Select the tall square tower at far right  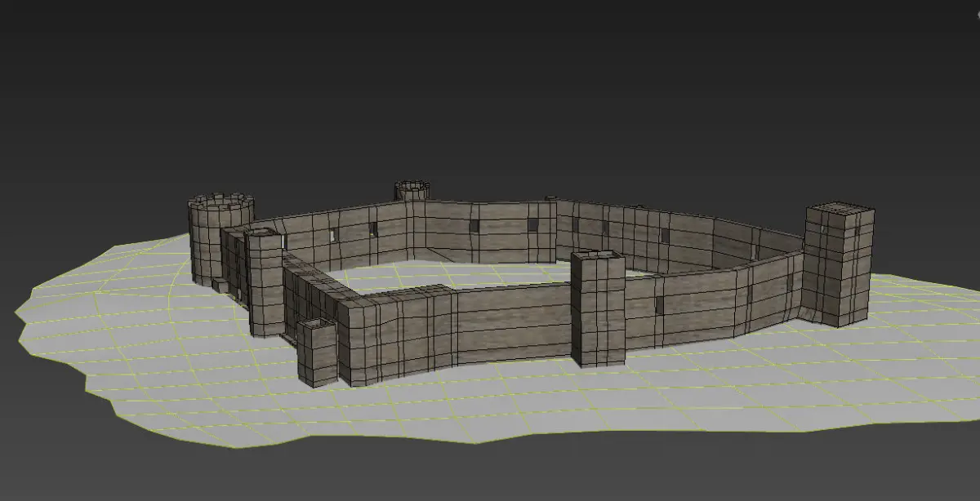click(x=838, y=264)
